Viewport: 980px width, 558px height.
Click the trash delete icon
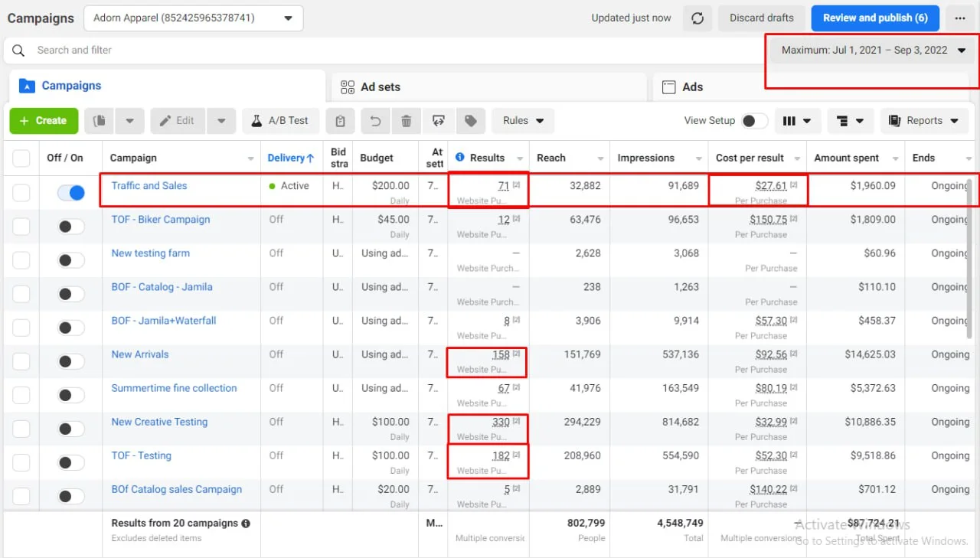coord(407,121)
